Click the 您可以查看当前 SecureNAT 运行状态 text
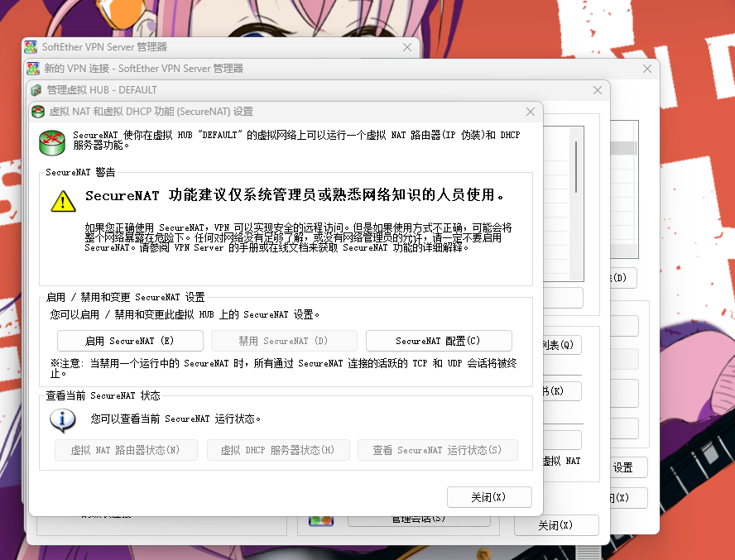 175,419
